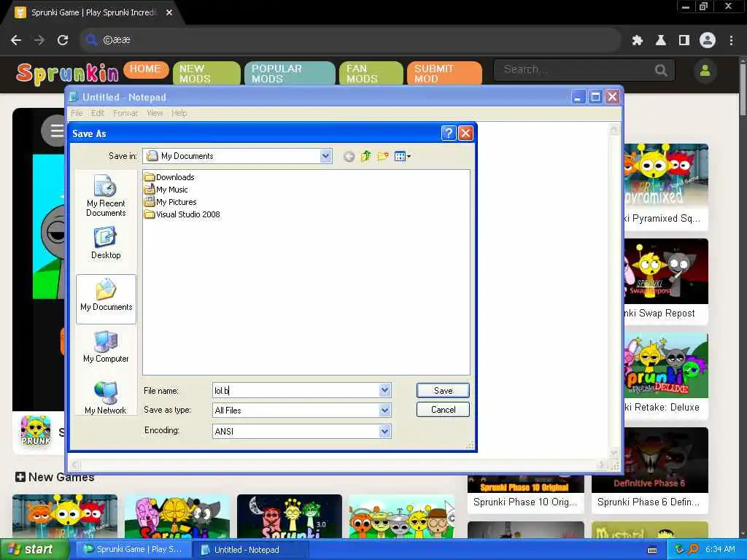Screen dimensions: 747x560
Task: Open Notepad's Edit menu
Action: pyautogui.click(x=98, y=113)
